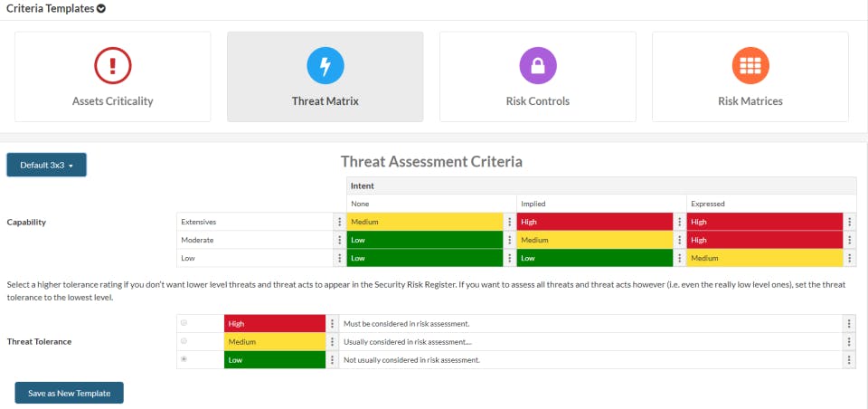Open kebab menu for Extensives/None Medium cell
The height and width of the screenshot is (409, 868).
pos(509,222)
